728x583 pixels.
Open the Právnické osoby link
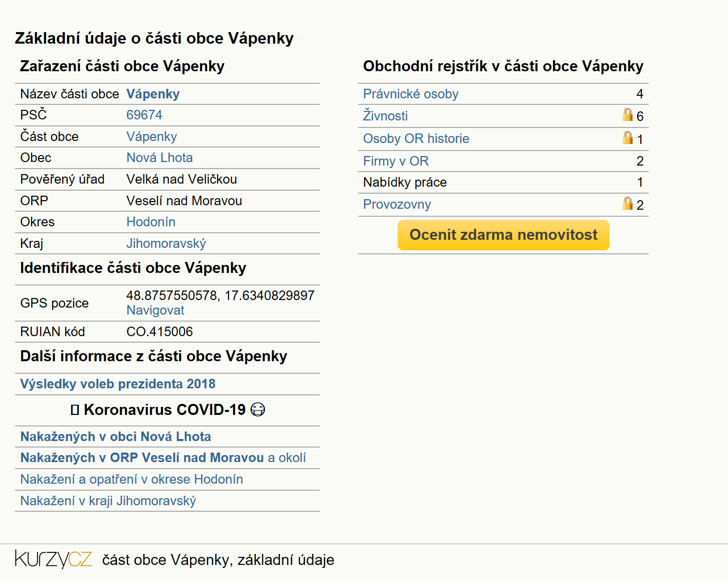click(x=411, y=94)
